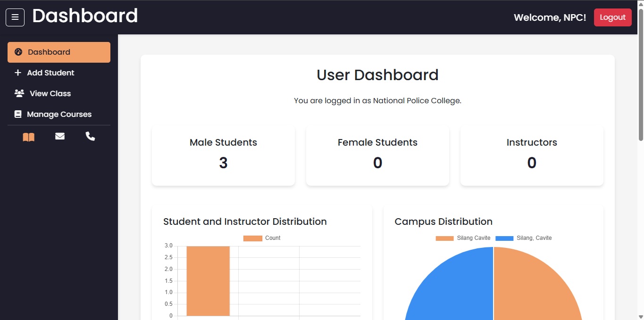Viewport: 644px width, 320px height.
Task: Click the envelope icon in the sidebar
Action: pyautogui.click(x=59, y=136)
